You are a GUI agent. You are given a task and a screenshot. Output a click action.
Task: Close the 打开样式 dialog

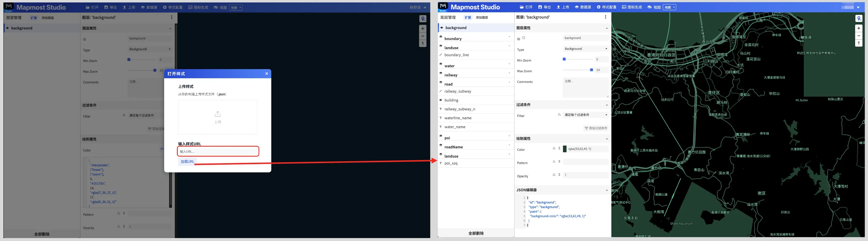coord(266,74)
